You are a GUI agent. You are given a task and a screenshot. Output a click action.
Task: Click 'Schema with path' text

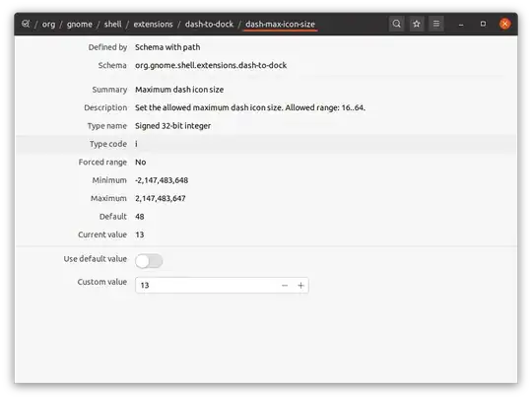point(167,47)
